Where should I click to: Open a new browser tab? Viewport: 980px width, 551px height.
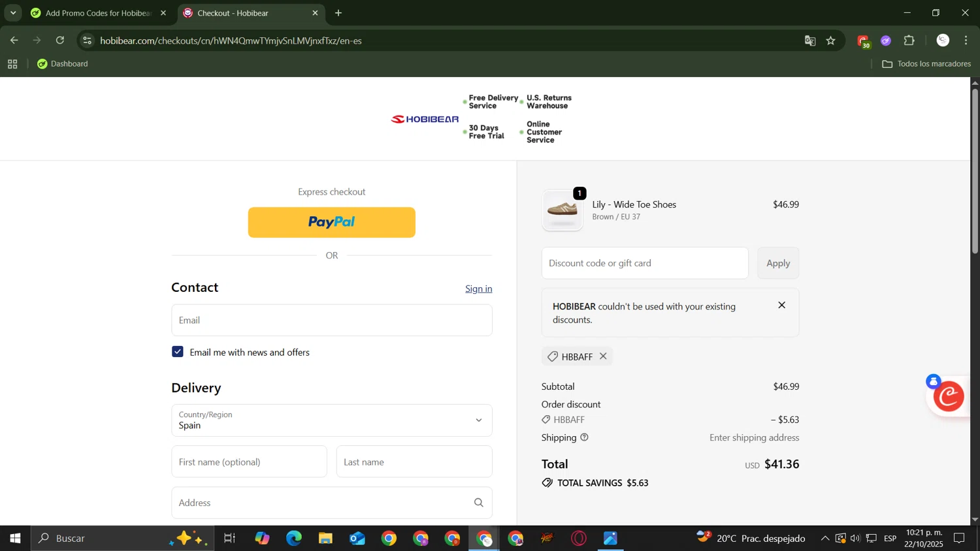coord(338,13)
